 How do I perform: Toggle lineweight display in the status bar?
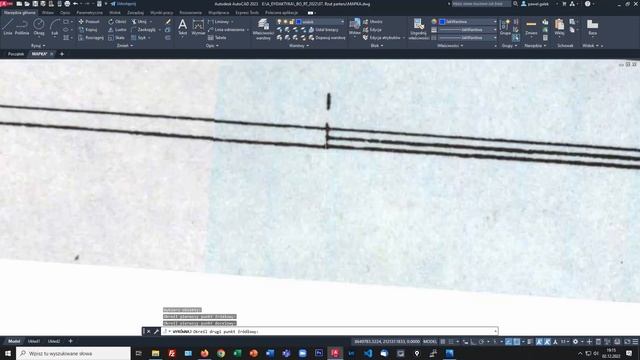pos(530,342)
